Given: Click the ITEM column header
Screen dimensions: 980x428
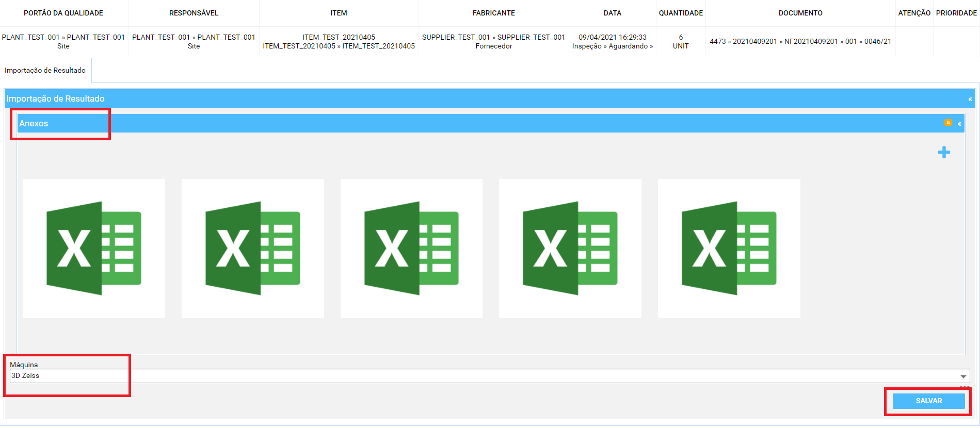Looking at the screenshot, I should [339, 13].
